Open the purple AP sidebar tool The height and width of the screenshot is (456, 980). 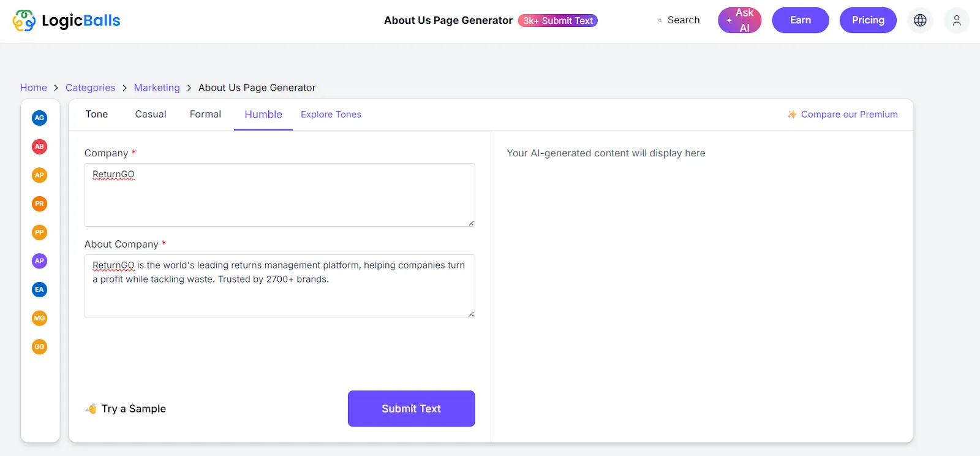point(39,261)
